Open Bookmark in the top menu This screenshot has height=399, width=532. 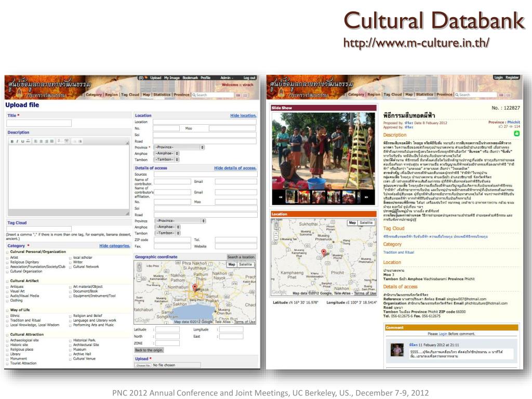tap(190, 78)
